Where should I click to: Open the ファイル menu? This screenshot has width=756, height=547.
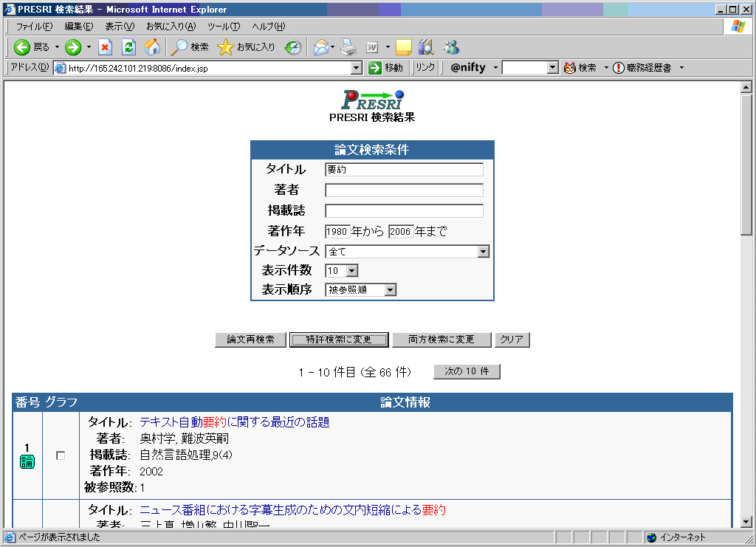[x=34, y=27]
